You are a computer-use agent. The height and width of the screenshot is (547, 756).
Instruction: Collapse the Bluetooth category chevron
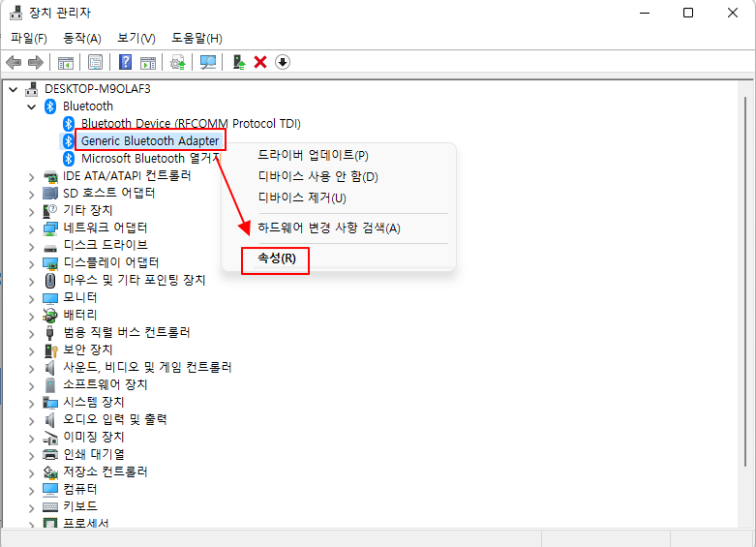[x=32, y=106]
